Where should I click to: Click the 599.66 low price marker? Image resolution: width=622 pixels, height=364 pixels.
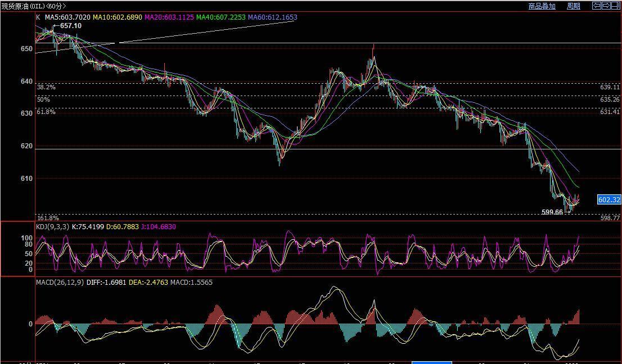point(552,212)
